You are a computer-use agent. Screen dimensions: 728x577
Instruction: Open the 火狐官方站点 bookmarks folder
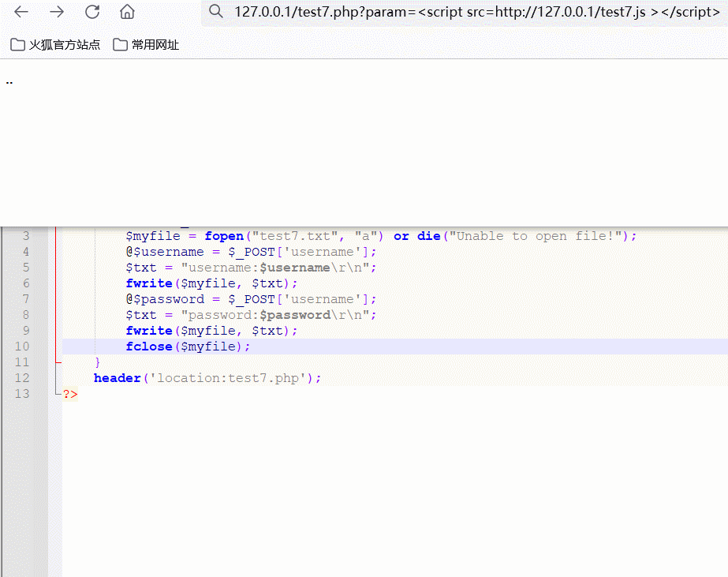click(x=54, y=45)
